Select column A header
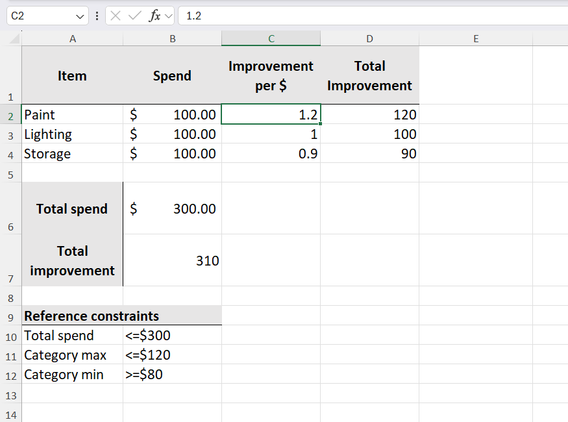 72,39
